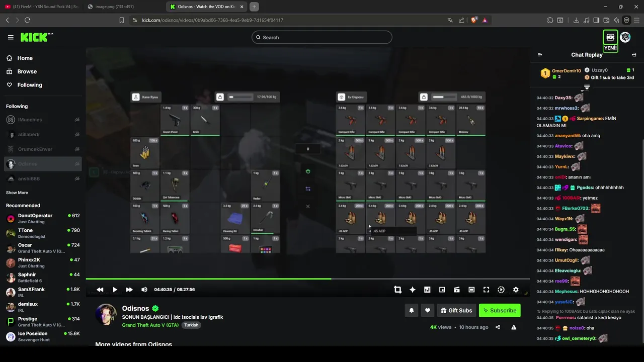The width and height of the screenshot is (644, 362).
Task: Play the video
Action: coord(115,290)
